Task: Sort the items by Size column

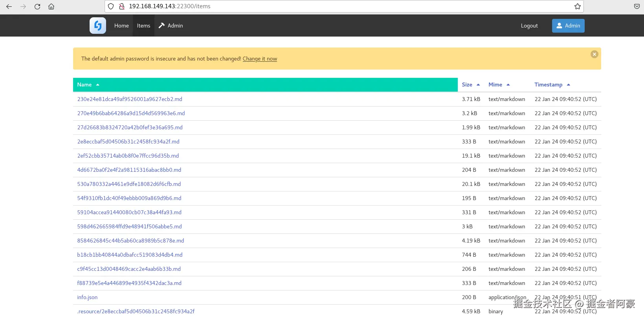Action: tap(467, 85)
